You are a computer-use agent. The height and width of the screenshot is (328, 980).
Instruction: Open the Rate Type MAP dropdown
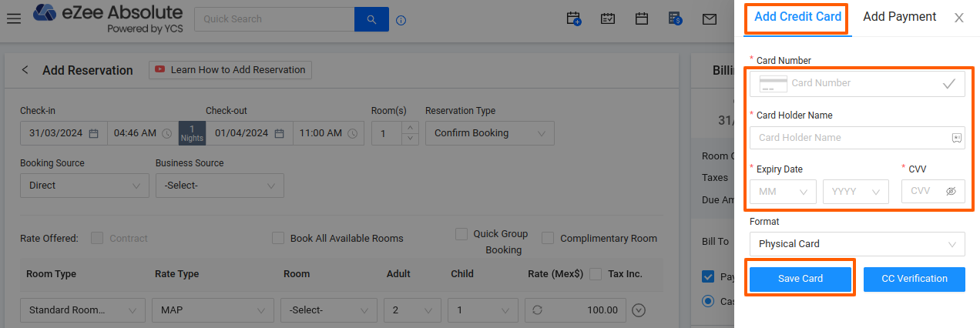point(213,310)
